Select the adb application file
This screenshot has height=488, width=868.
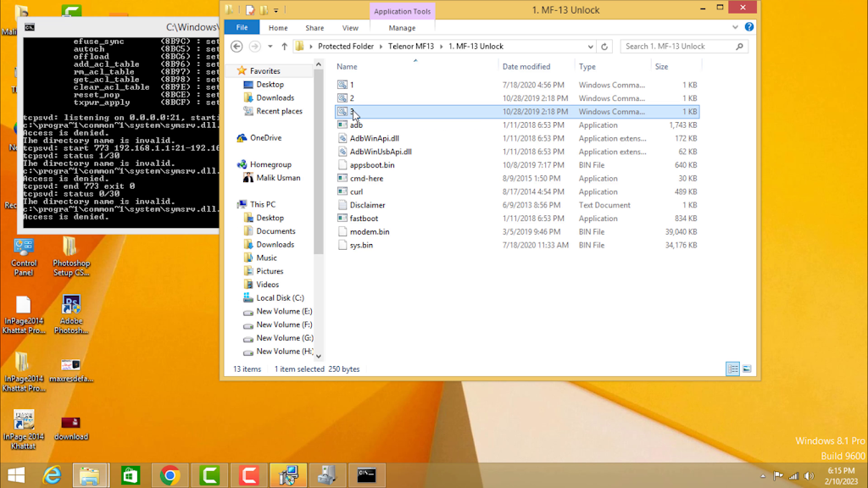click(x=356, y=125)
